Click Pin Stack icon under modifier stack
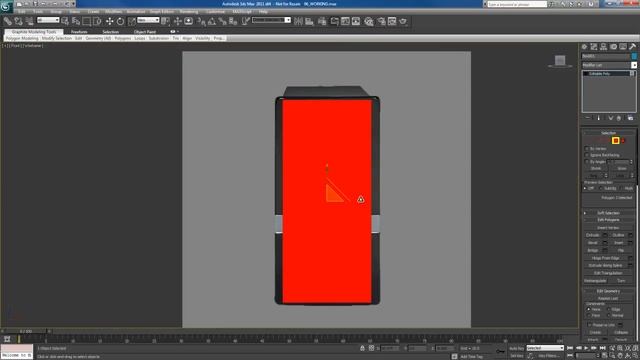Image resolution: width=640 pixels, height=360 pixels. tap(588, 118)
